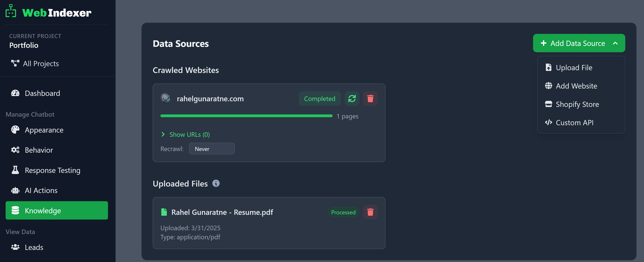The width and height of the screenshot is (644, 262).
Task: Open the Dashboard panel
Action: coord(15,93)
